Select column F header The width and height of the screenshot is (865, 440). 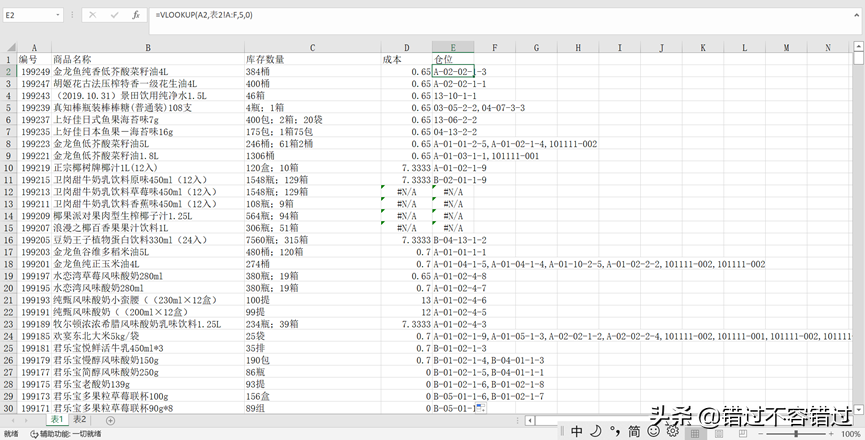tap(495, 48)
